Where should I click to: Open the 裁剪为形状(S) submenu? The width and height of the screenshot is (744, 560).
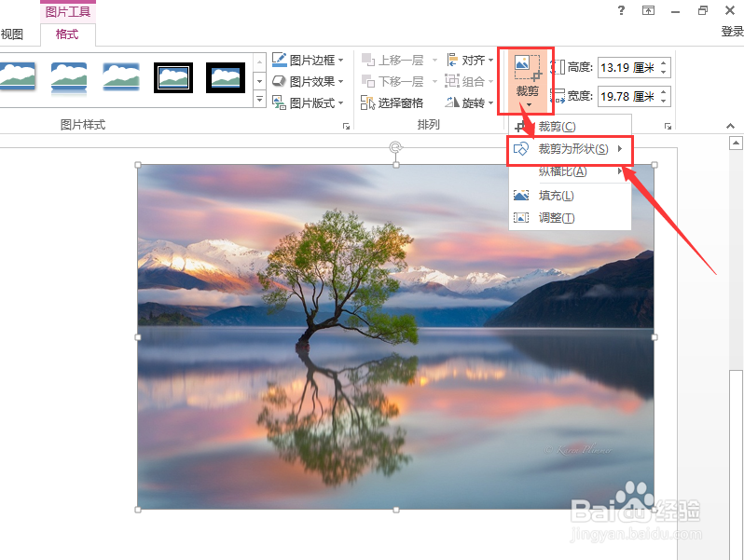tap(570, 149)
